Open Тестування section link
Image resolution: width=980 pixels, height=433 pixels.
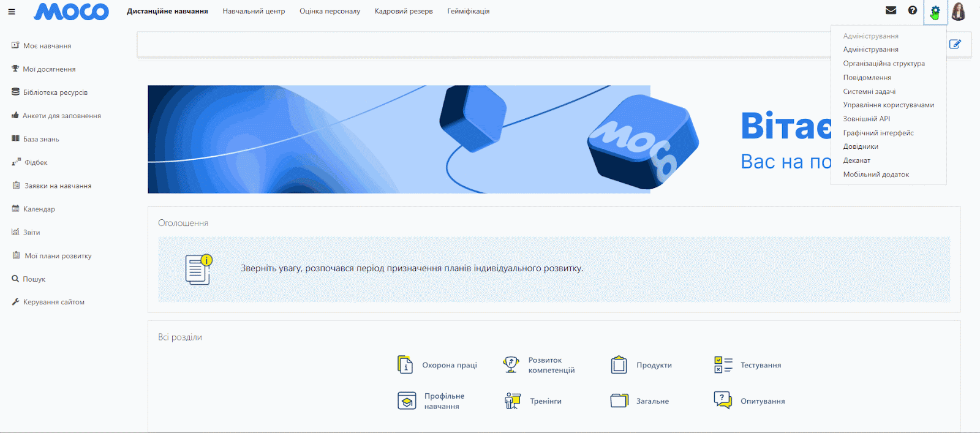[761, 365]
